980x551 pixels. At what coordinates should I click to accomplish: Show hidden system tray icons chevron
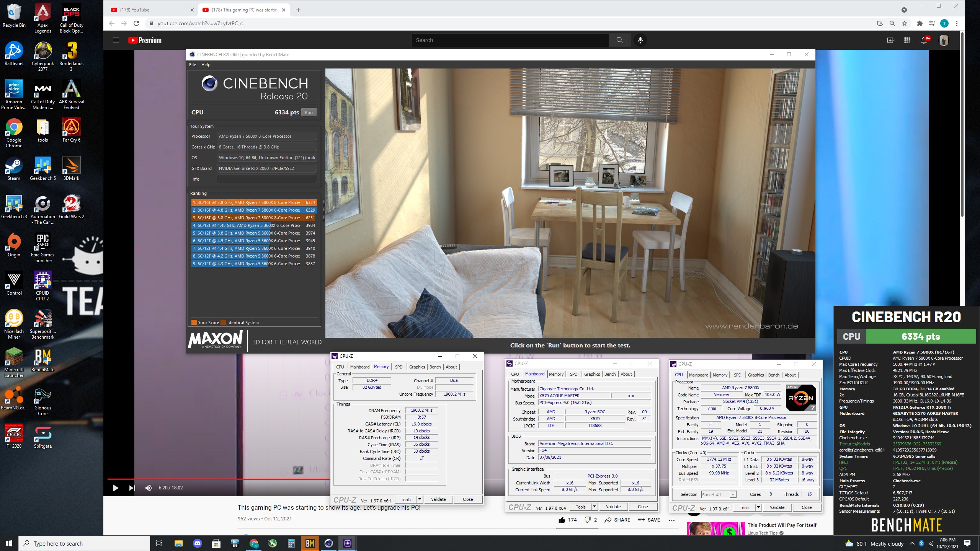(912, 543)
